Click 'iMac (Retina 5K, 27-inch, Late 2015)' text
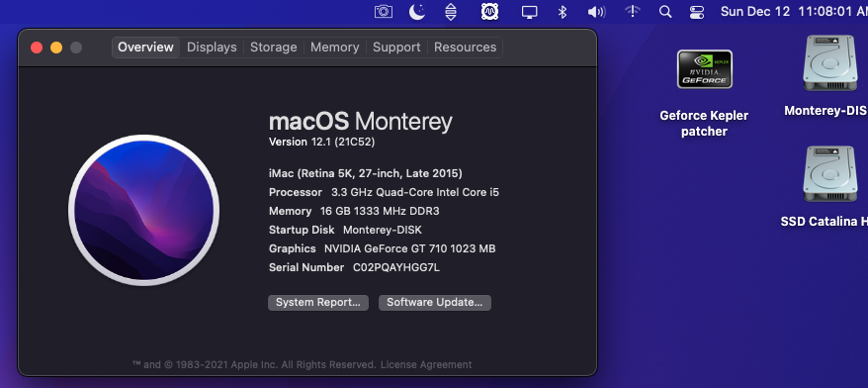Image resolution: width=868 pixels, height=388 pixels. pos(366,173)
